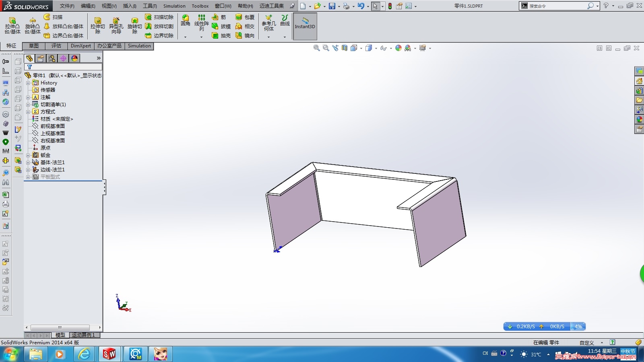Choose the 边界切除 boundary cut tool
The height and width of the screenshot is (362, 644).
click(159, 35)
